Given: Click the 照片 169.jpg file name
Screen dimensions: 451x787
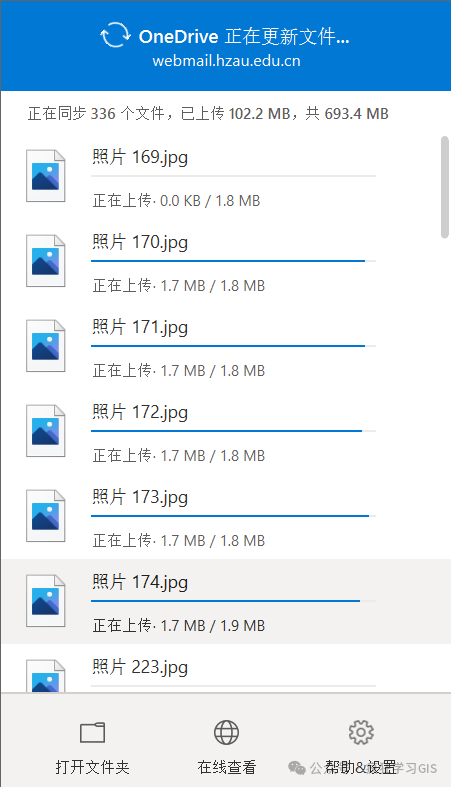Looking at the screenshot, I should [x=140, y=157].
